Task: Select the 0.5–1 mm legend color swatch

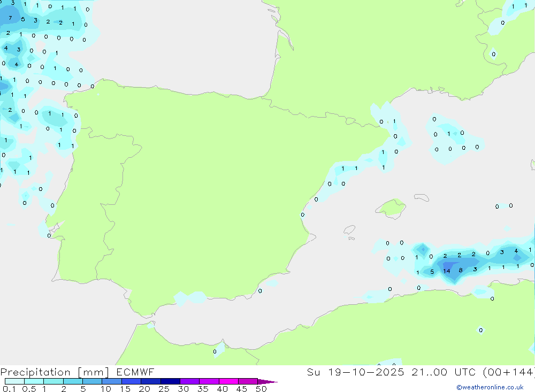Action: click(x=34, y=381)
